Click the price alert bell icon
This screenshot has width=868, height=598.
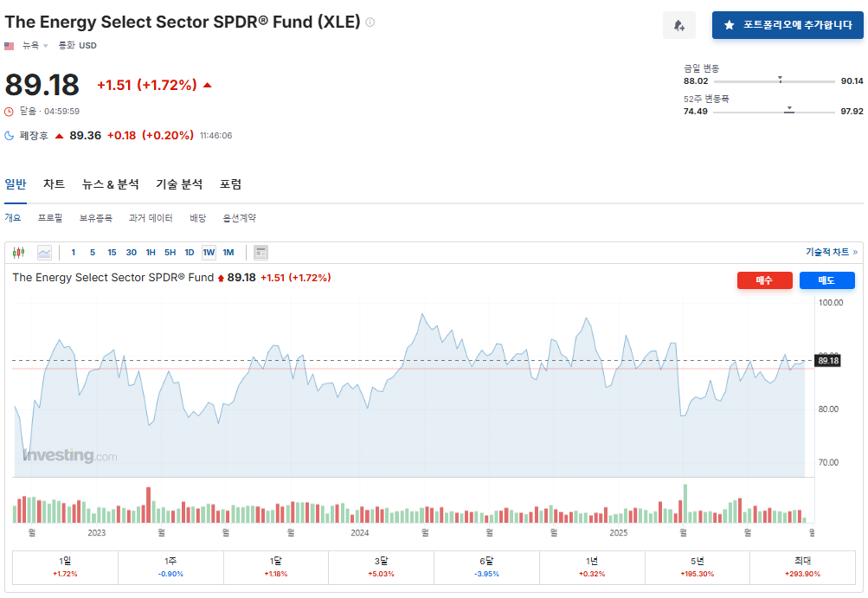[678, 24]
